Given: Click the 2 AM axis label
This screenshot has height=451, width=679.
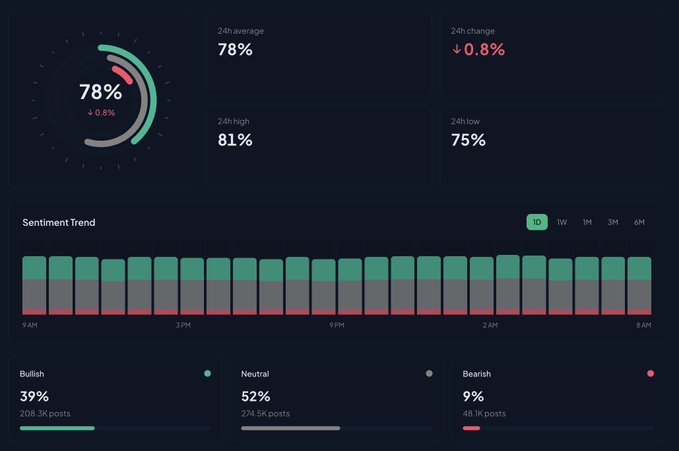Looking at the screenshot, I should tap(490, 325).
